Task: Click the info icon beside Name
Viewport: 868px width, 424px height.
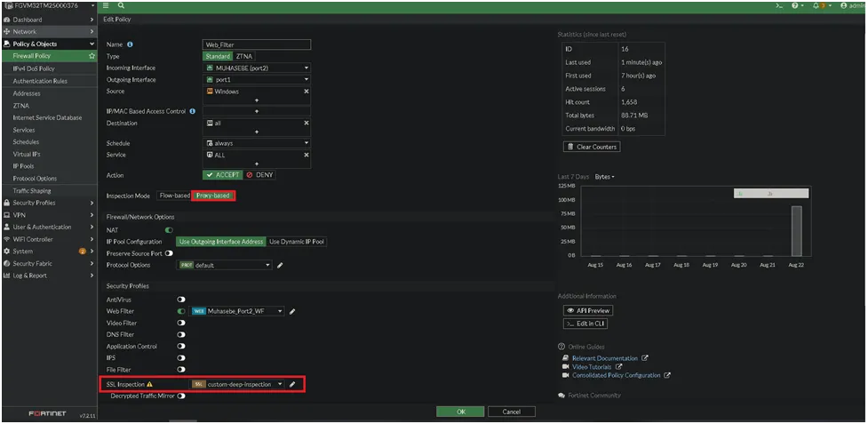Action: tap(130, 44)
